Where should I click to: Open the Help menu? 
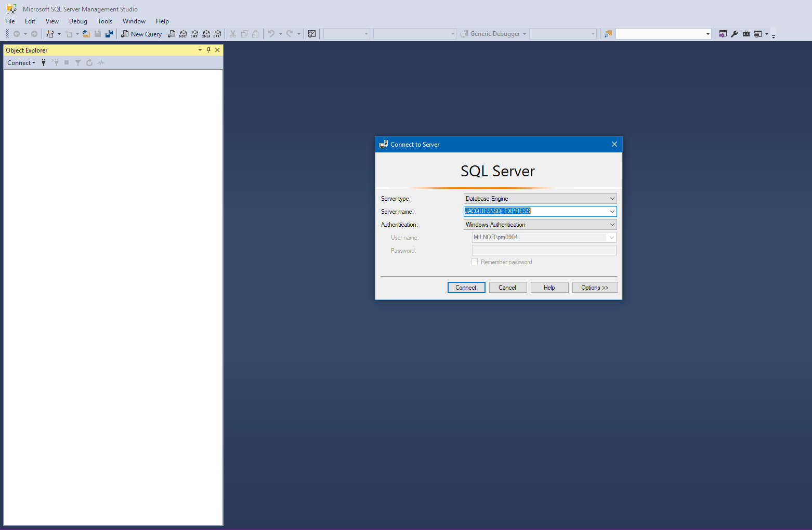coord(162,21)
